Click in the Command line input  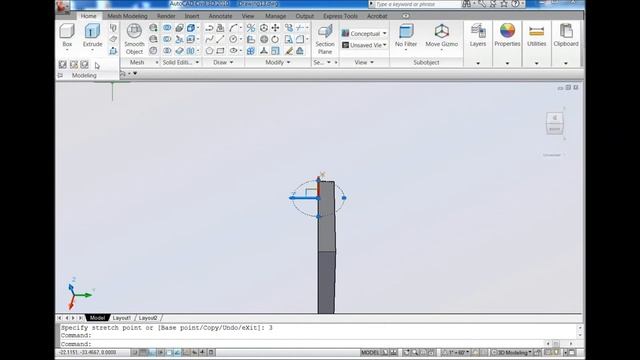click(302, 344)
